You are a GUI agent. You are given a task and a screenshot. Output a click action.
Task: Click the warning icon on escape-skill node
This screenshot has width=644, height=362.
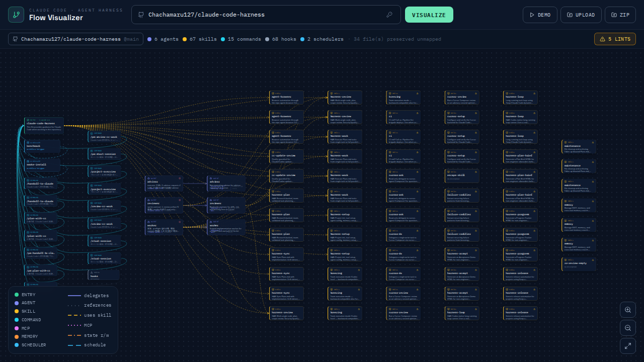click(x=476, y=171)
